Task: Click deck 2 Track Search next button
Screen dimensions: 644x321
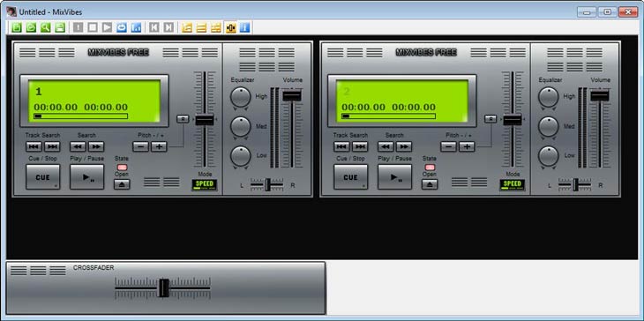Action: tap(360, 146)
